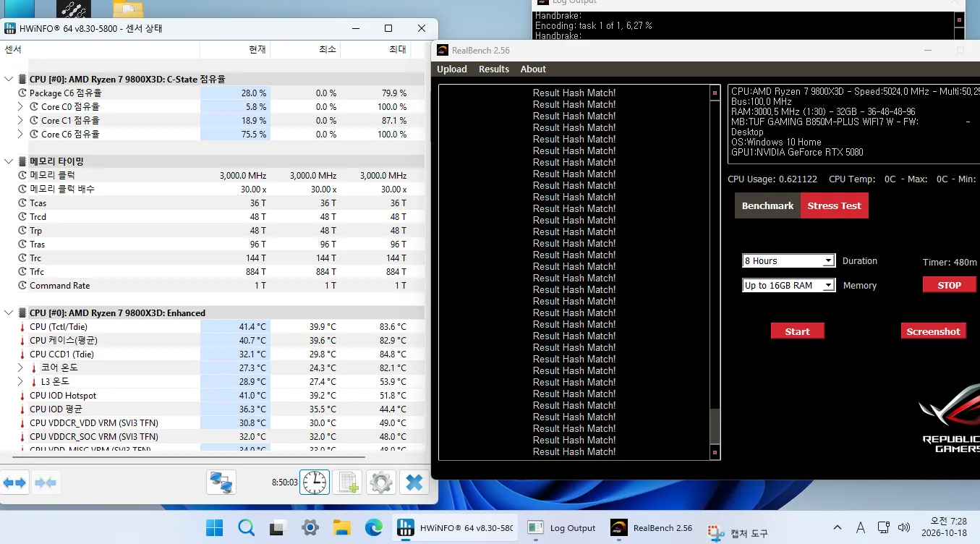Open the Memory dropdown showing Up to 16GB RAM
The width and height of the screenshot is (980, 544).
point(789,286)
